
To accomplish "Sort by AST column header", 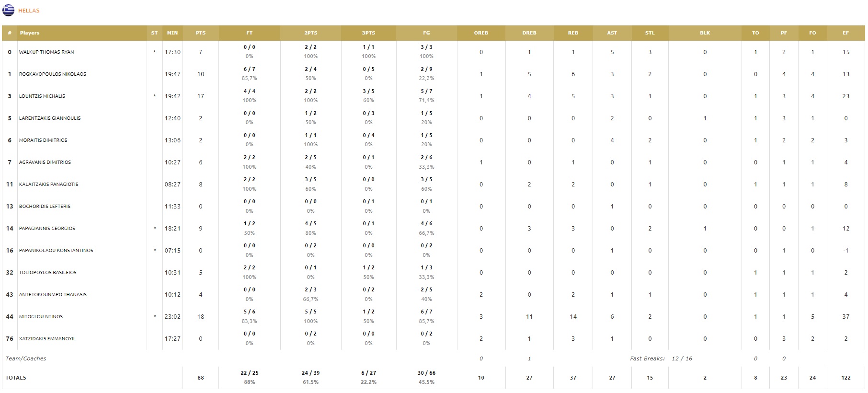I will pyautogui.click(x=612, y=33).
